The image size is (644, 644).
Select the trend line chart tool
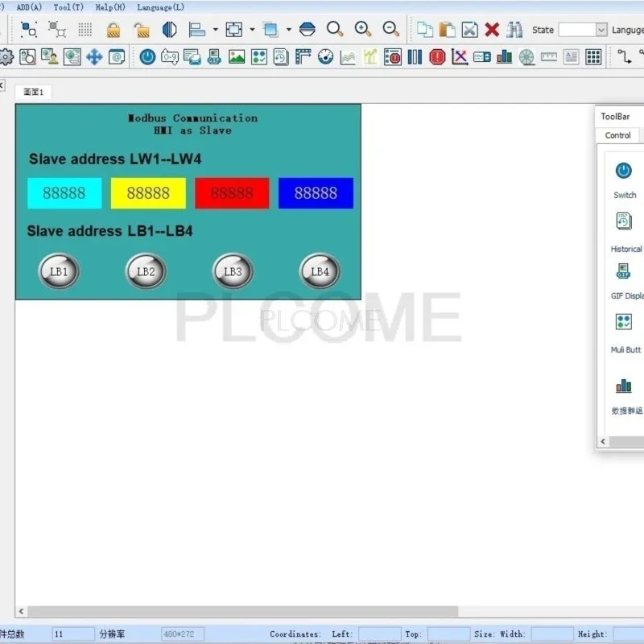[348, 57]
